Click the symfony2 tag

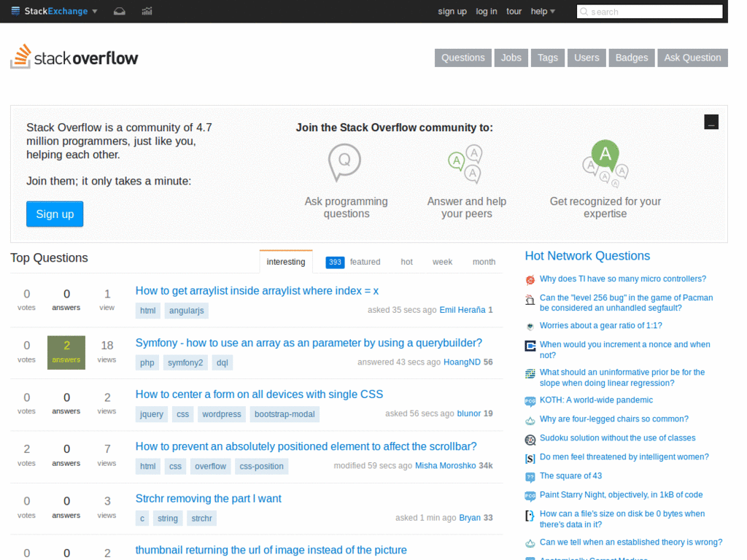click(185, 362)
